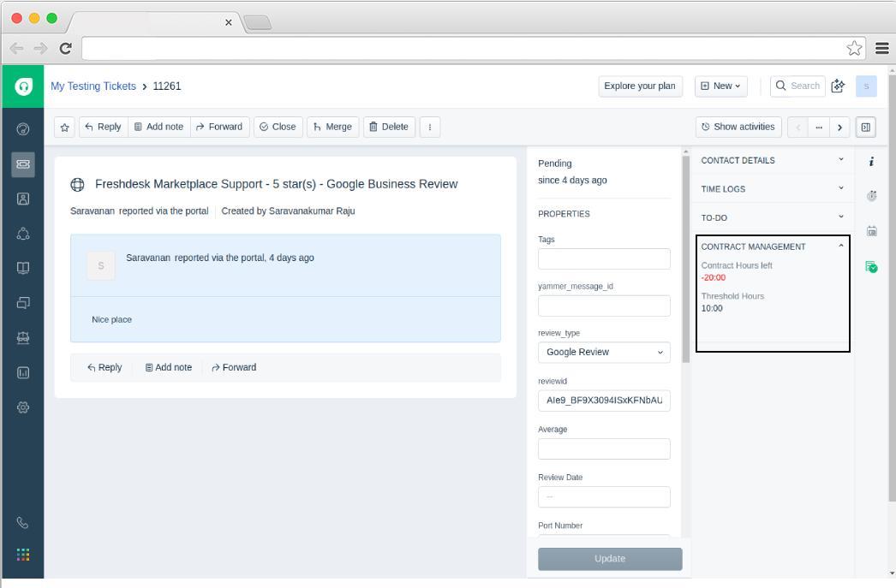Click the ticket subject title text
Image resolution: width=896 pixels, height=588 pixels.
276,184
